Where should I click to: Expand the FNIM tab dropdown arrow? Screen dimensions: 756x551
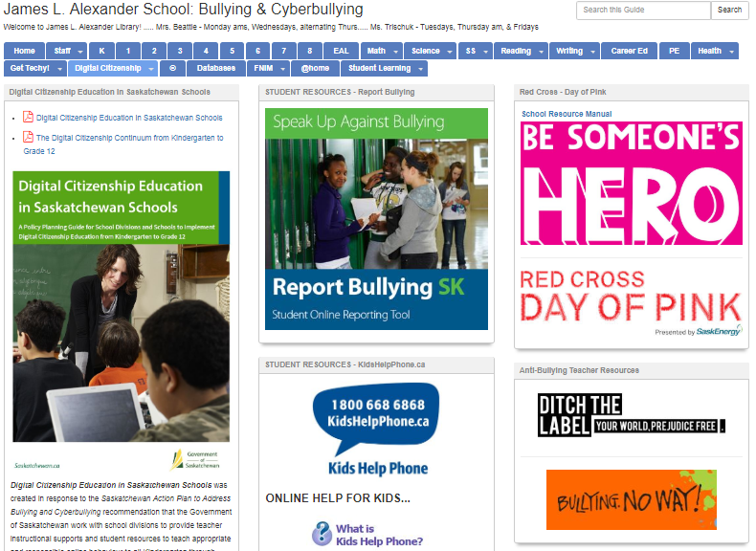pos(282,69)
